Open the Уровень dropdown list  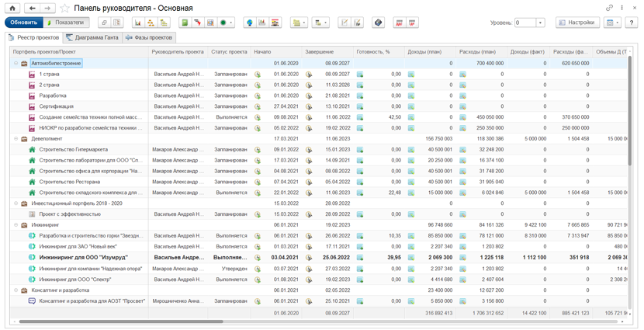click(x=541, y=23)
